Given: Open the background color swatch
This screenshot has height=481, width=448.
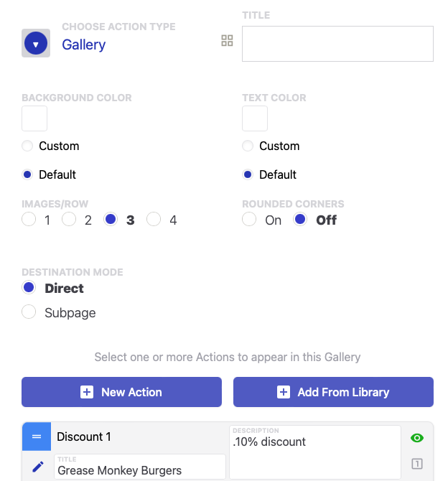Looking at the screenshot, I should point(34,118).
